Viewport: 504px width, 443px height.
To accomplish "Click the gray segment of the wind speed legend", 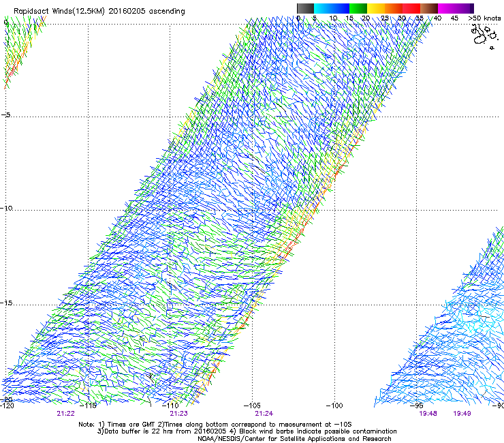I will [305, 8].
